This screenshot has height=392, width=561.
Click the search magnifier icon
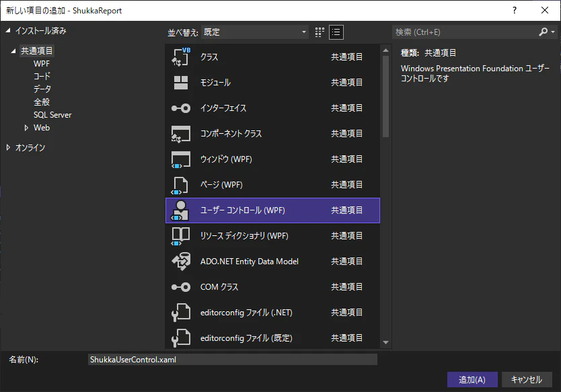(x=543, y=32)
